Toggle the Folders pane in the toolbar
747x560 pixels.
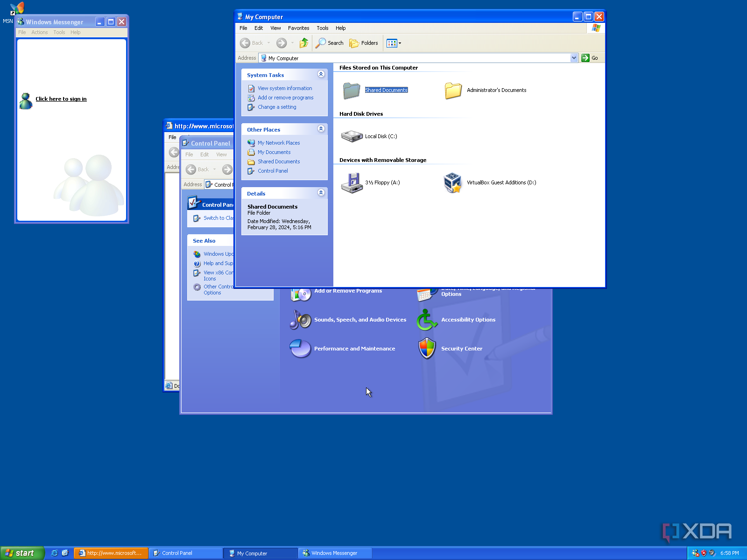(x=364, y=43)
